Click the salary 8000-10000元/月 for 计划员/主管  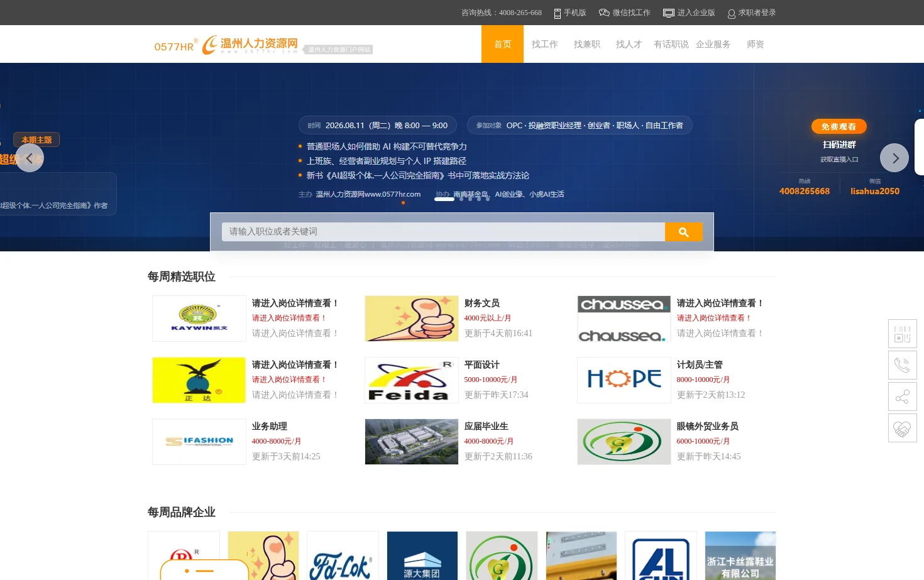click(x=703, y=380)
